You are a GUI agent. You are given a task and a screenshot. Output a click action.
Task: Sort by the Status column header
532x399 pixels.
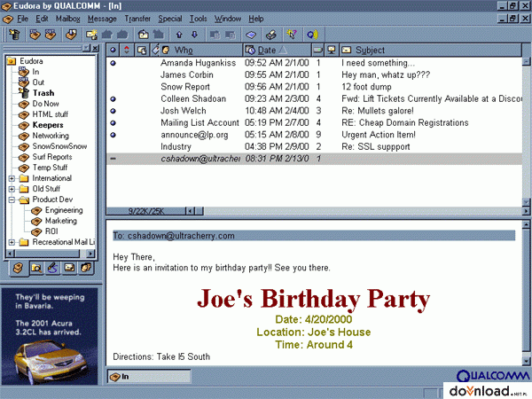[x=113, y=51]
